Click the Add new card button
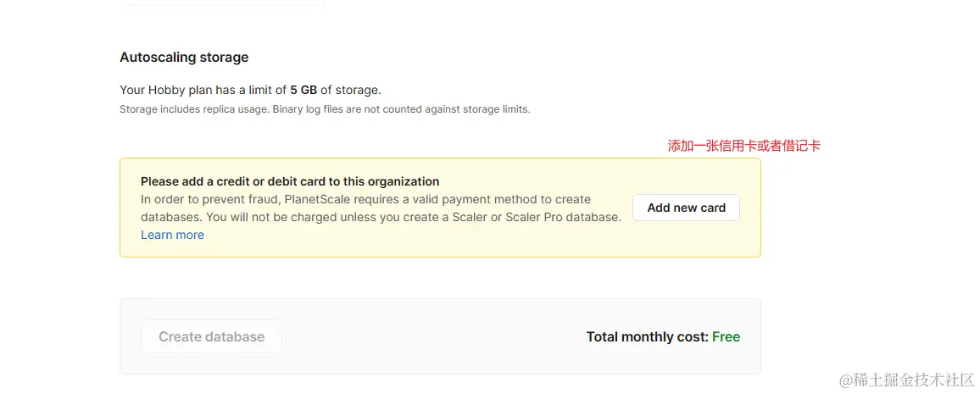This screenshot has height=394, width=980. click(x=686, y=208)
